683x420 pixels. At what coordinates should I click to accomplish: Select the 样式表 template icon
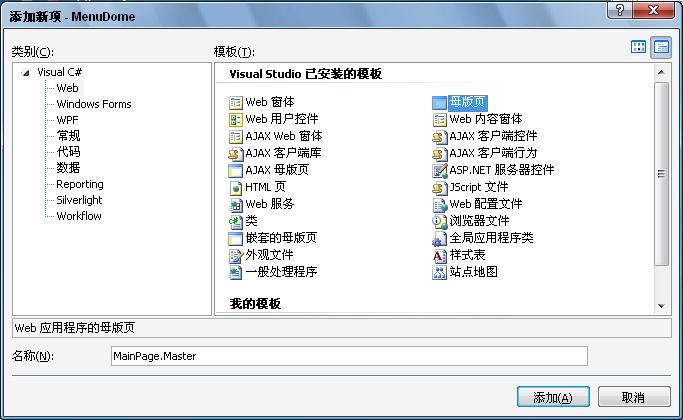pos(439,256)
